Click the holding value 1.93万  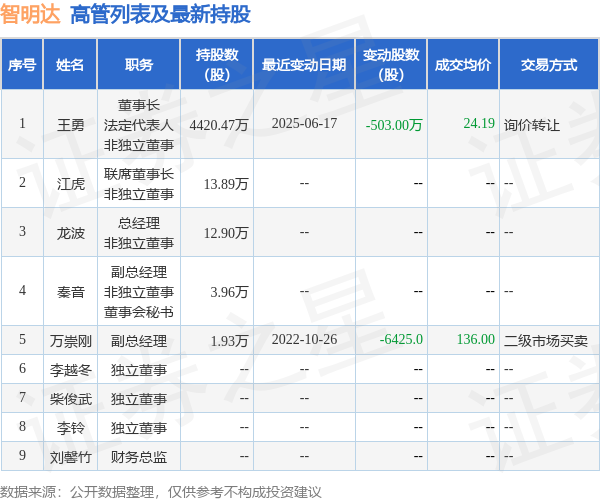point(230,341)
